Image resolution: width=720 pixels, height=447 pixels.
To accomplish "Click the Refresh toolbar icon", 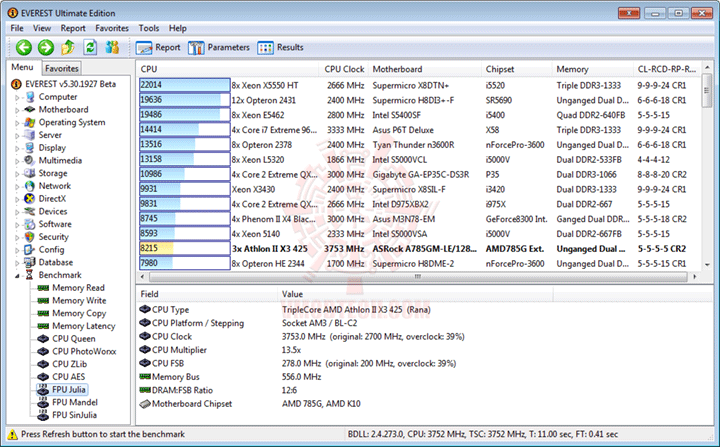I will (90, 47).
